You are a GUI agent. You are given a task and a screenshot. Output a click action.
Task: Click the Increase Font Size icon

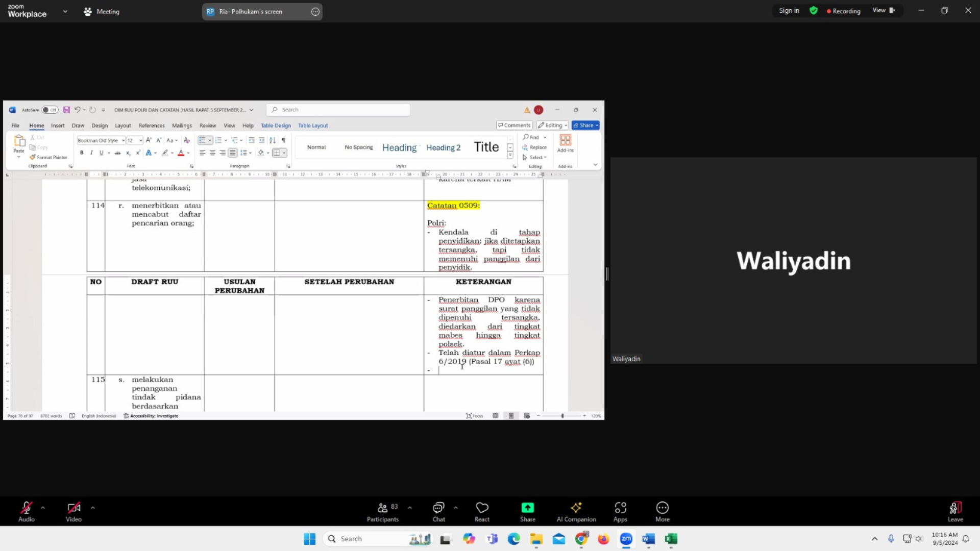tap(149, 140)
